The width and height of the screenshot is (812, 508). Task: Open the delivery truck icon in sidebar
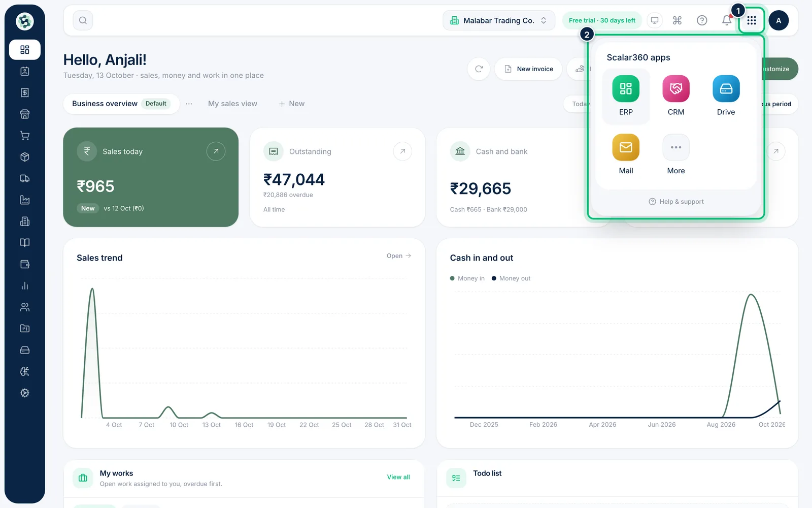pyautogui.click(x=24, y=178)
